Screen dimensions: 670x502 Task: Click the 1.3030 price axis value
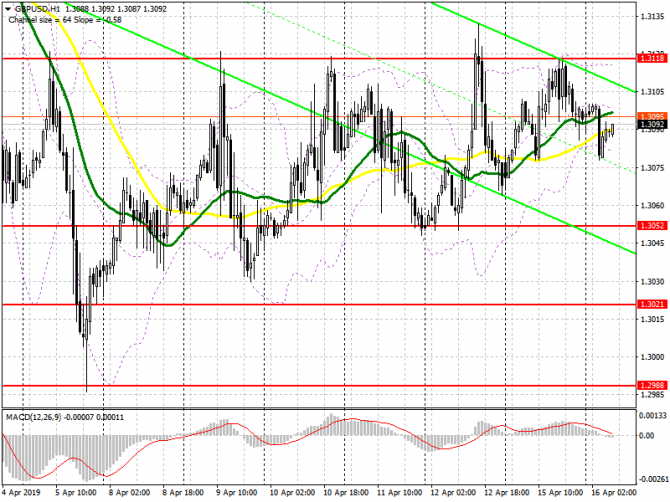[x=652, y=282]
